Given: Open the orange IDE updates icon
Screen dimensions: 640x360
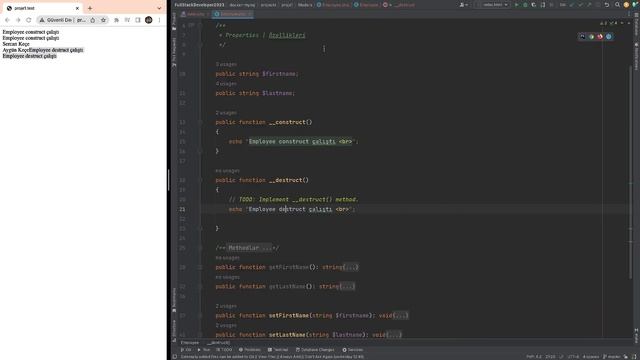Looking at the screenshot, I should tap(626, 5).
